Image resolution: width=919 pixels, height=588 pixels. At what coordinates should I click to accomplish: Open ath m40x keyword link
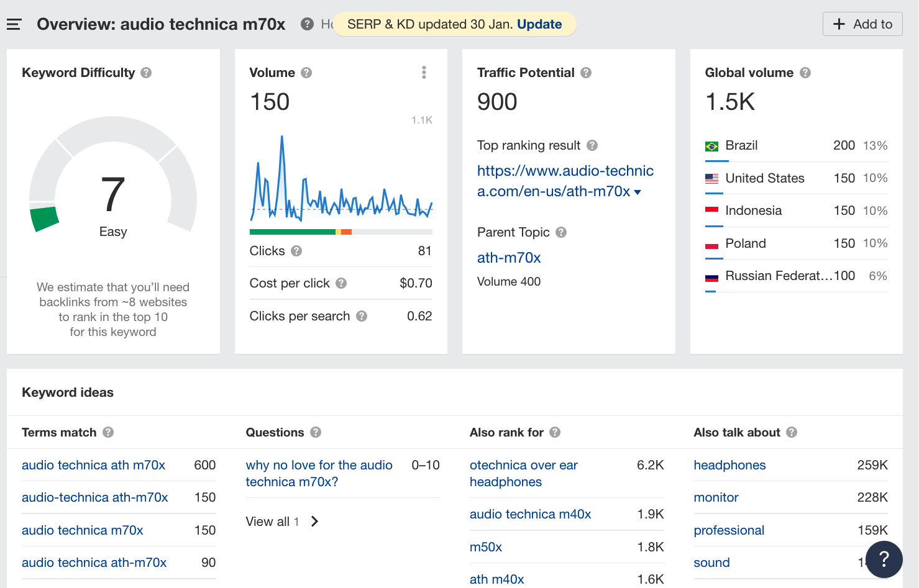click(x=497, y=579)
